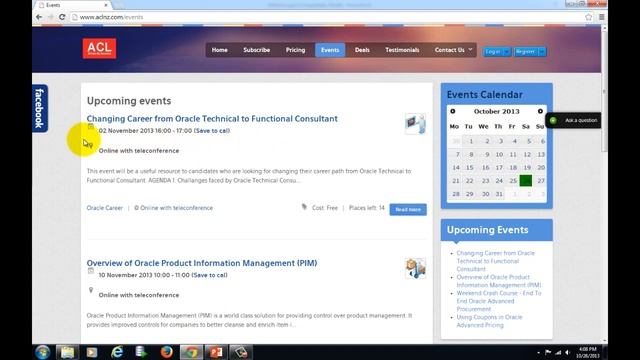
Task: Expand the Register dropdown arrow
Action: tap(542, 51)
